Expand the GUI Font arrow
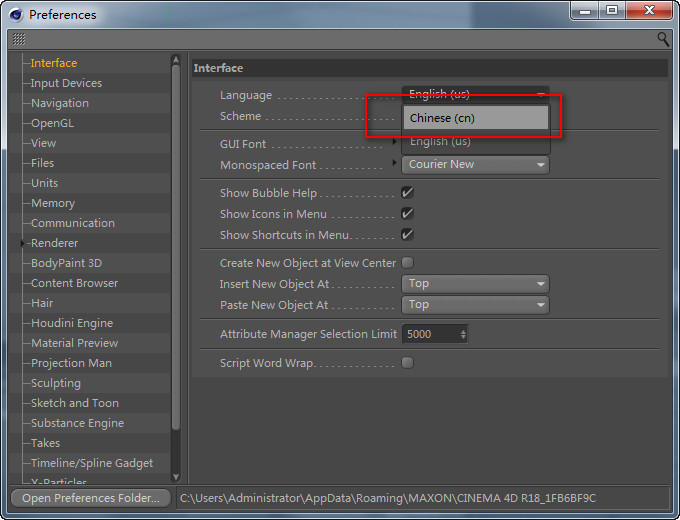The width and height of the screenshot is (680, 520). pos(394,142)
